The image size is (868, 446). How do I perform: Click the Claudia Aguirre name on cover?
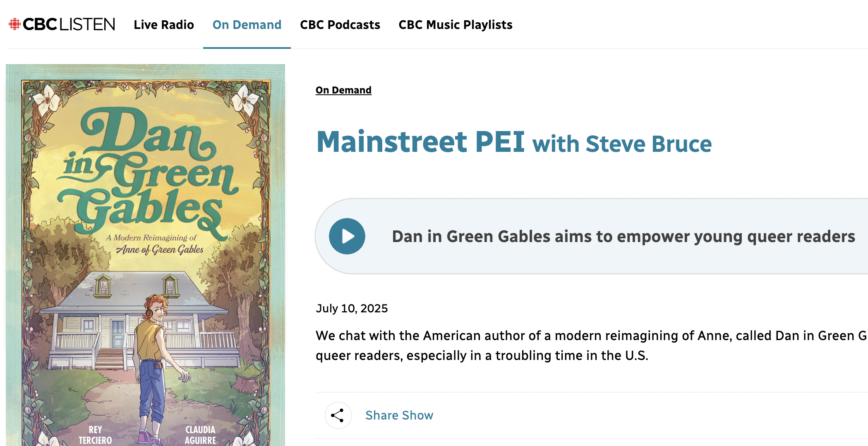pos(200,435)
